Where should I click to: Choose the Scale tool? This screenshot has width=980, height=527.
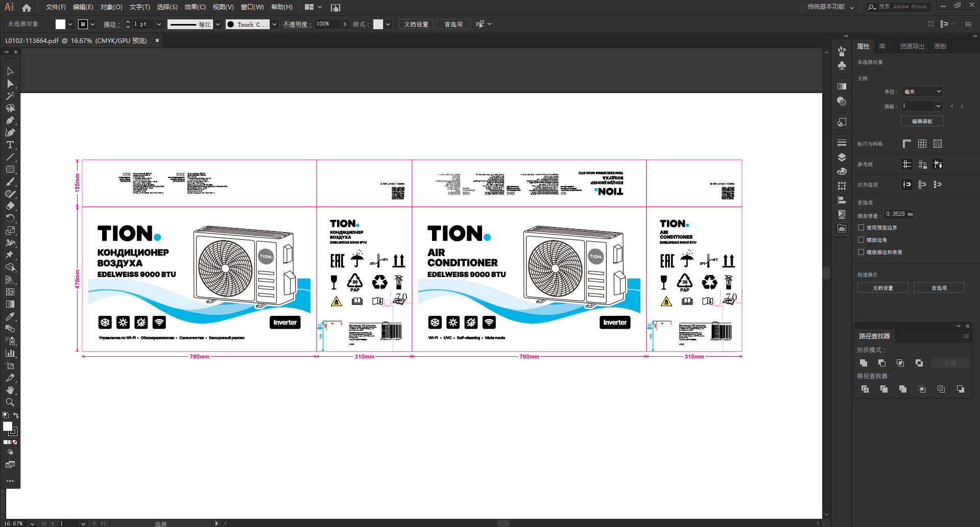(x=10, y=231)
